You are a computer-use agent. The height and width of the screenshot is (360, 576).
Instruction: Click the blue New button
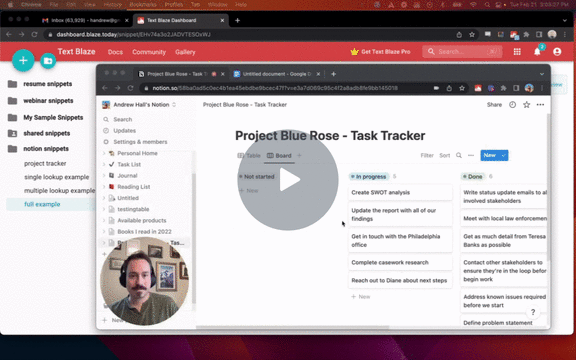(x=490, y=155)
